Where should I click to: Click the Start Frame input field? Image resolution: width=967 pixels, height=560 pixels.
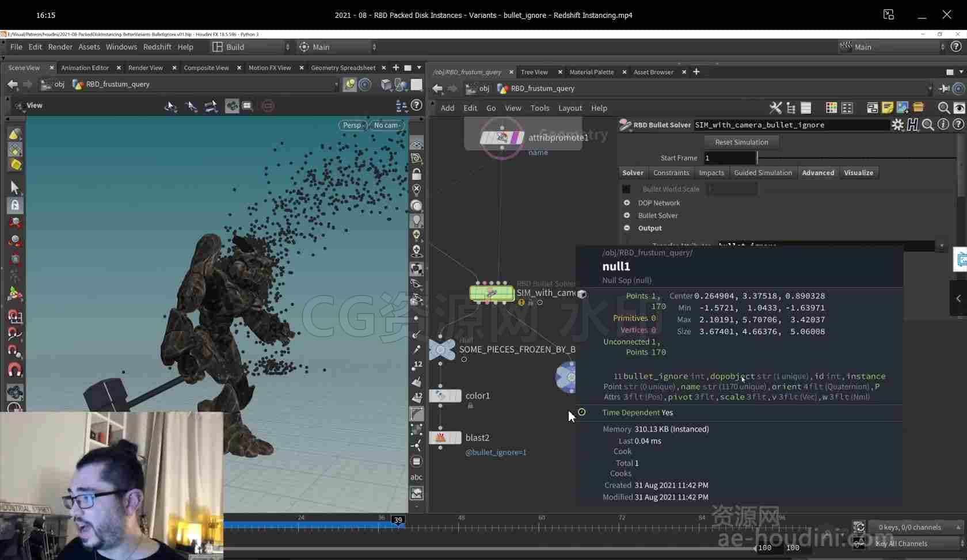730,158
